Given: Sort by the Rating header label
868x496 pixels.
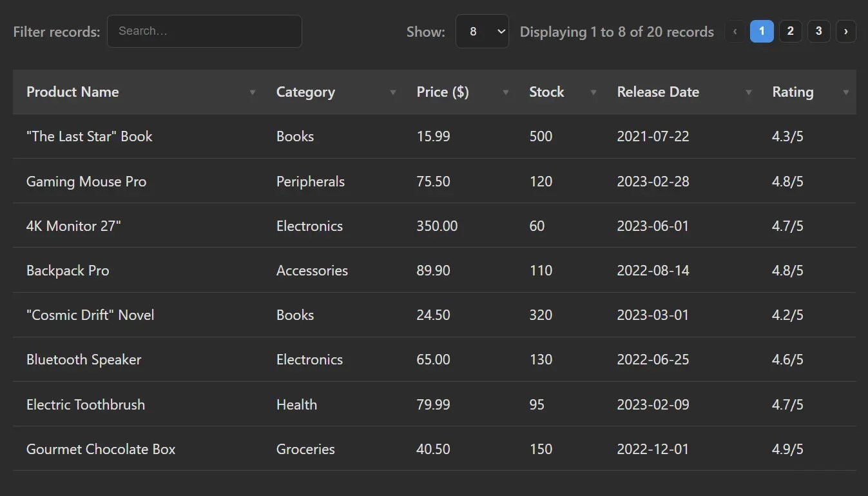Looking at the screenshot, I should tap(793, 92).
